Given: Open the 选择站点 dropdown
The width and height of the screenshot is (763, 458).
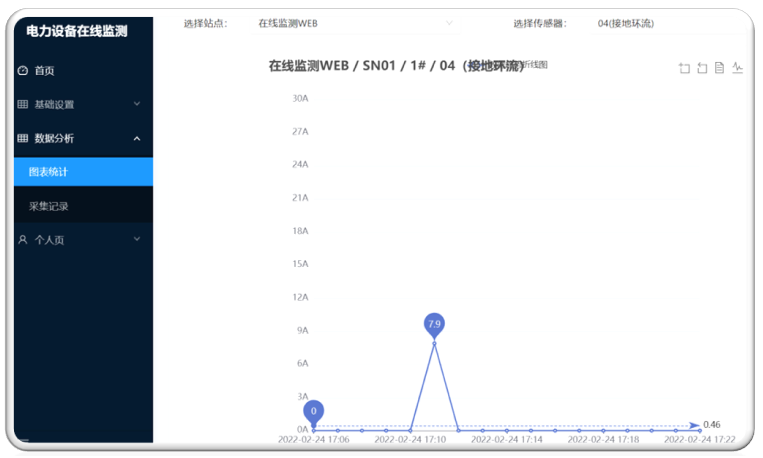Looking at the screenshot, I should tap(354, 23).
